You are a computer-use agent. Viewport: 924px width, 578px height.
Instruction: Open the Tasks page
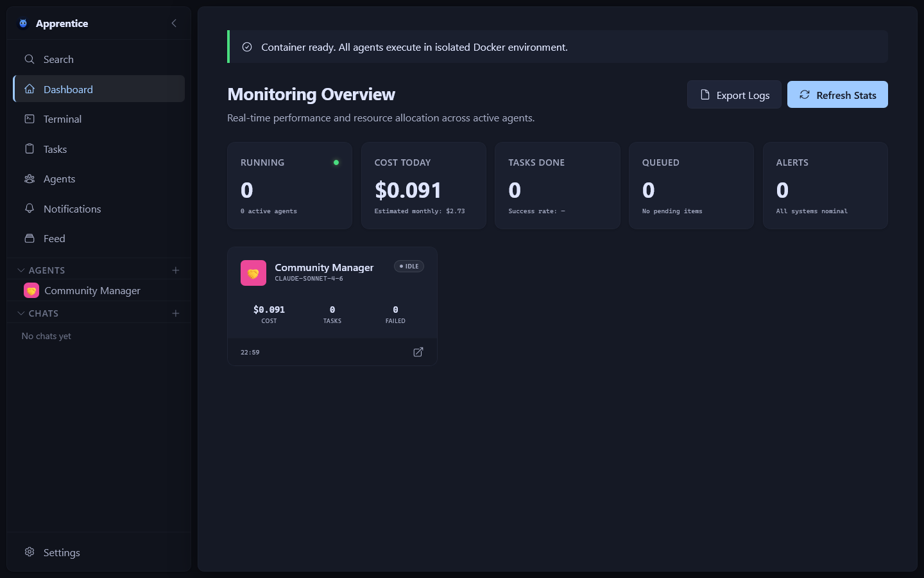pos(99,149)
